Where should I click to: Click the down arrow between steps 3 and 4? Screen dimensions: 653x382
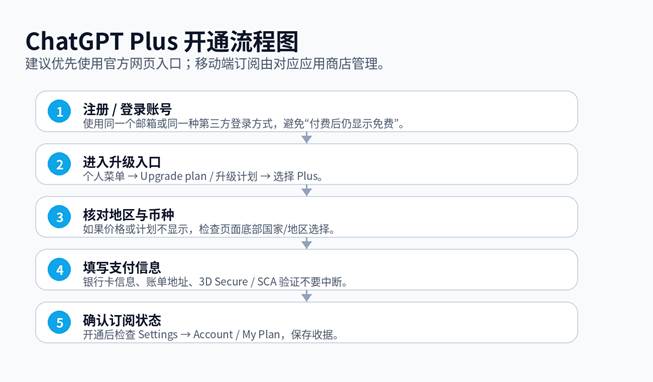[x=307, y=243]
